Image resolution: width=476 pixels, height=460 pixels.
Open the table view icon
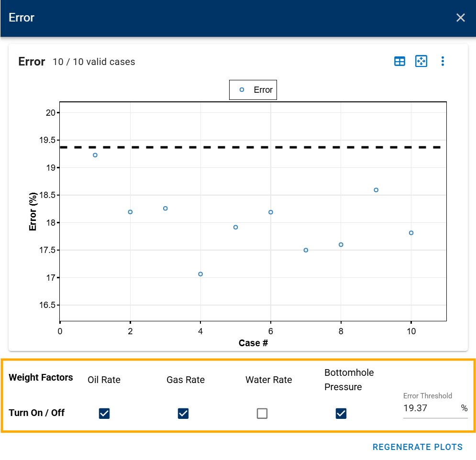(399, 61)
